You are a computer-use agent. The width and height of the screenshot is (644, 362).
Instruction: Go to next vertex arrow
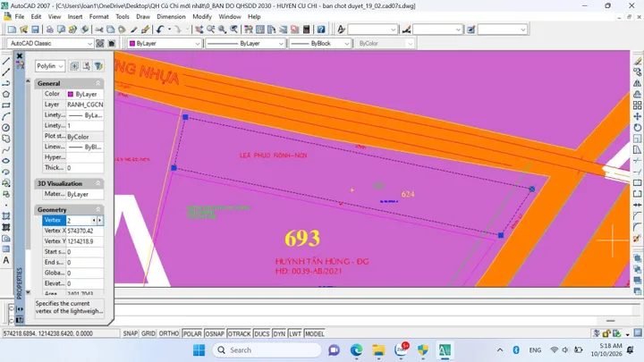[x=100, y=221]
